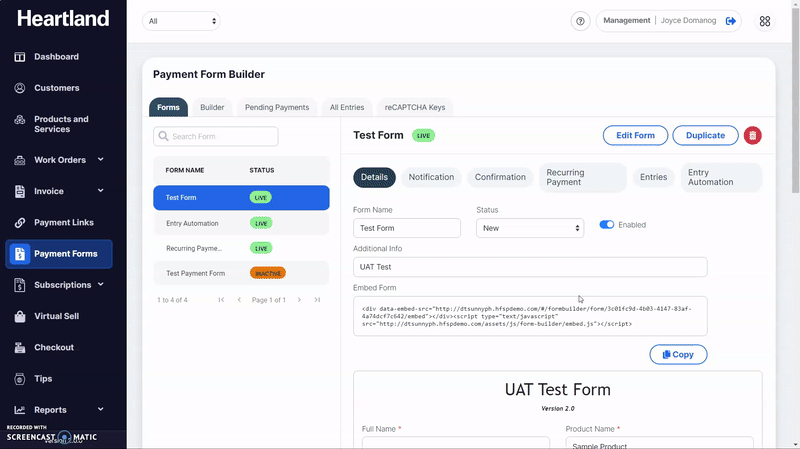Toggle the Enabled switch off
This screenshot has height=449, width=800.
click(607, 224)
